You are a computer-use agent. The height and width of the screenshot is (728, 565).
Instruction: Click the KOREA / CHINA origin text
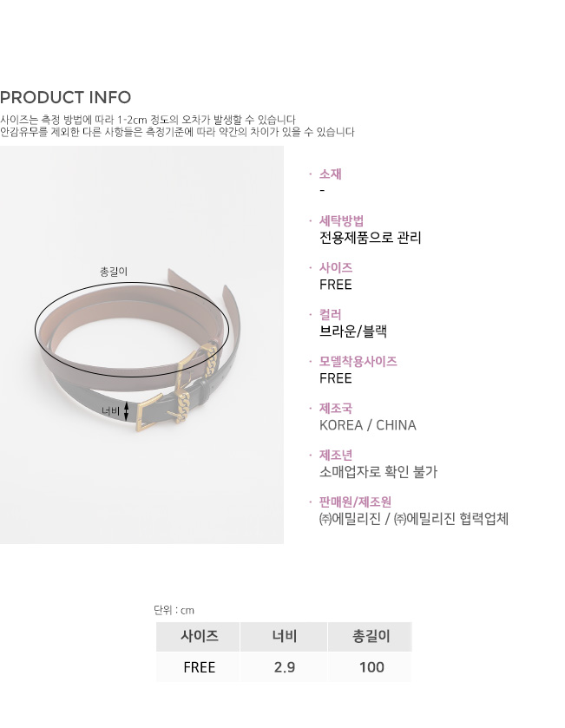coord(368,425)
